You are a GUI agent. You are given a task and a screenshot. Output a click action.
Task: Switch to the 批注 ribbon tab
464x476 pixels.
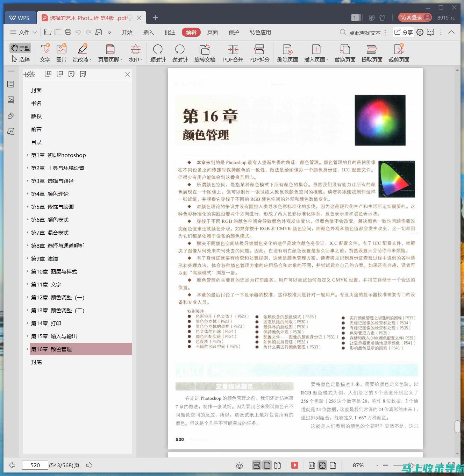pyautogui.click(x=170, y=32)
